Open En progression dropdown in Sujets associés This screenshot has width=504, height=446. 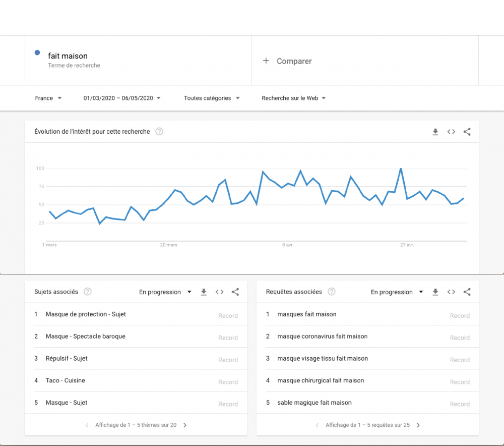pos(165,292)
